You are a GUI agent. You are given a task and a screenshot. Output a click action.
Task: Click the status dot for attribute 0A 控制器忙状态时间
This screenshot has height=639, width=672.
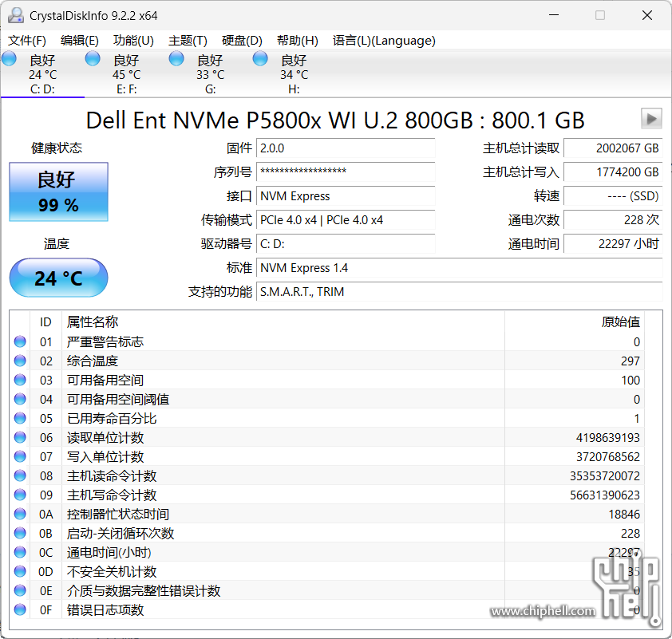[20, 514]
